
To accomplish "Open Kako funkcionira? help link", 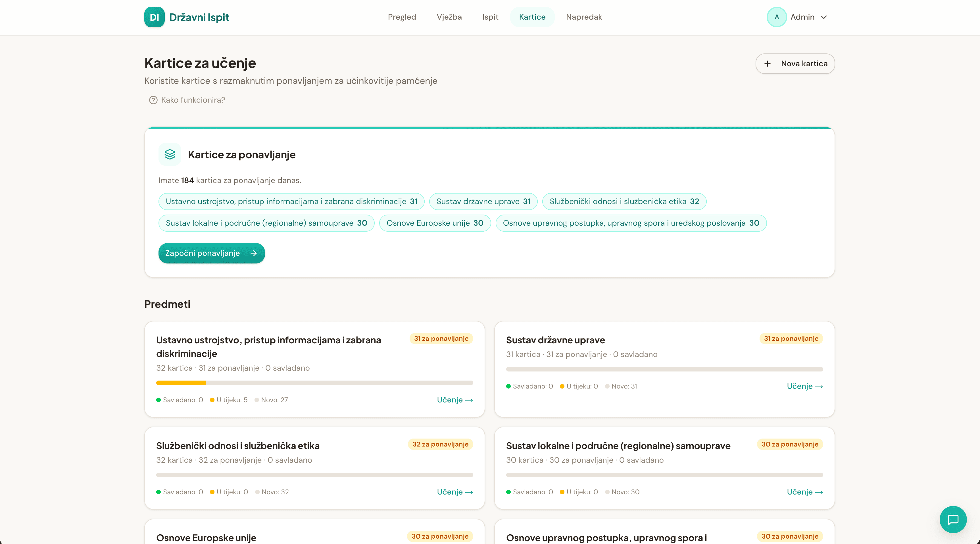I will tap(193, 100).
